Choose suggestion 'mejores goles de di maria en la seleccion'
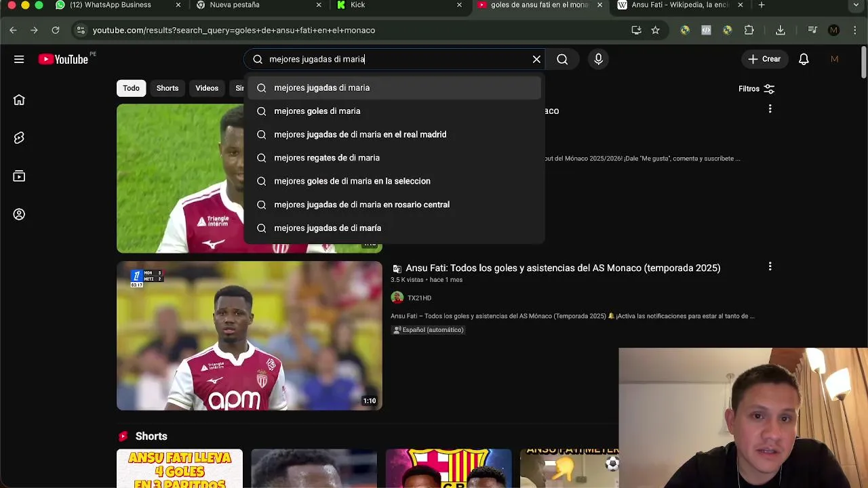The height and width of the screenshot is (488, 868). click(x=395, y=181)
